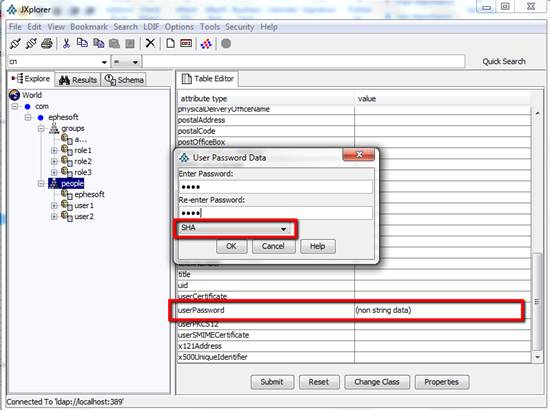
Task: Click the user2 person entry icon
Action: (x=67, y=216)
